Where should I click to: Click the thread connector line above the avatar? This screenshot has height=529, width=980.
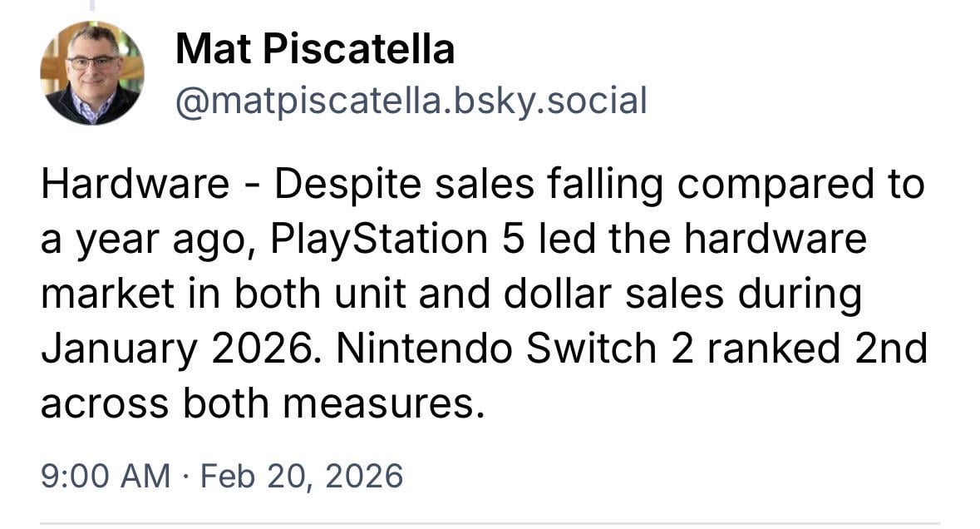tap(93, 5)
